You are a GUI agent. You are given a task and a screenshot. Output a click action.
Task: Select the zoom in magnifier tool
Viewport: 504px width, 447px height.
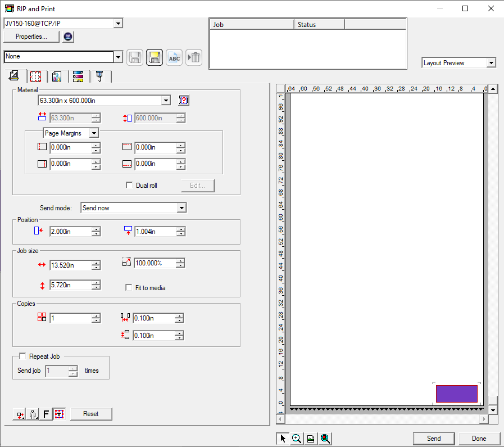297,439
